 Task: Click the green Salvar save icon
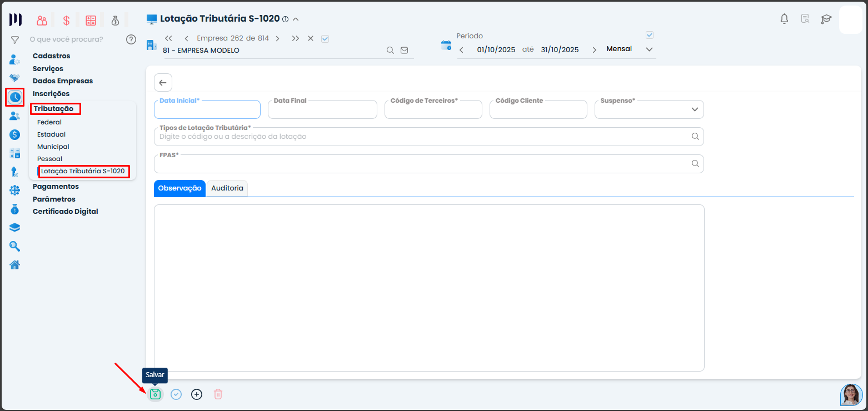(156, 394)
